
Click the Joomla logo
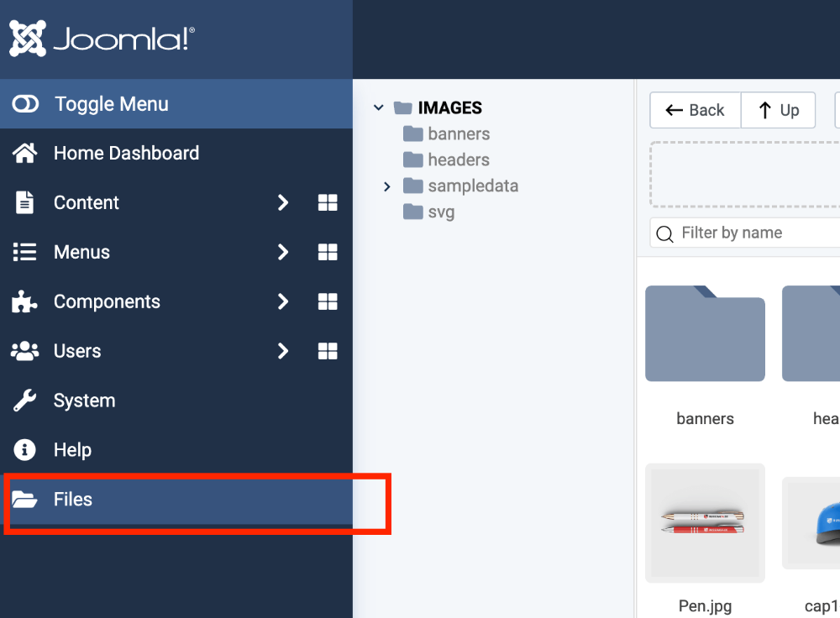(102, 39)
